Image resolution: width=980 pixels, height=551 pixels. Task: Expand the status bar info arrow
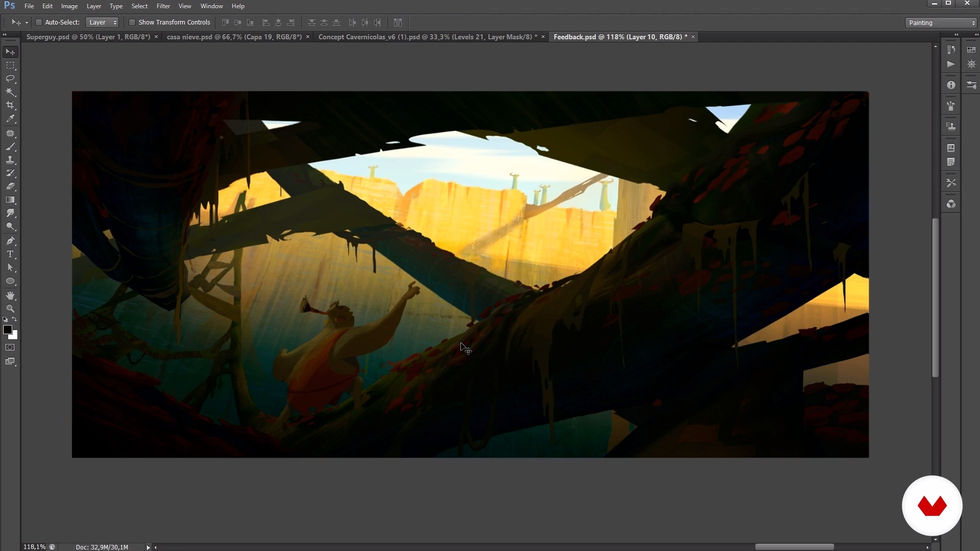click(149, 547)
